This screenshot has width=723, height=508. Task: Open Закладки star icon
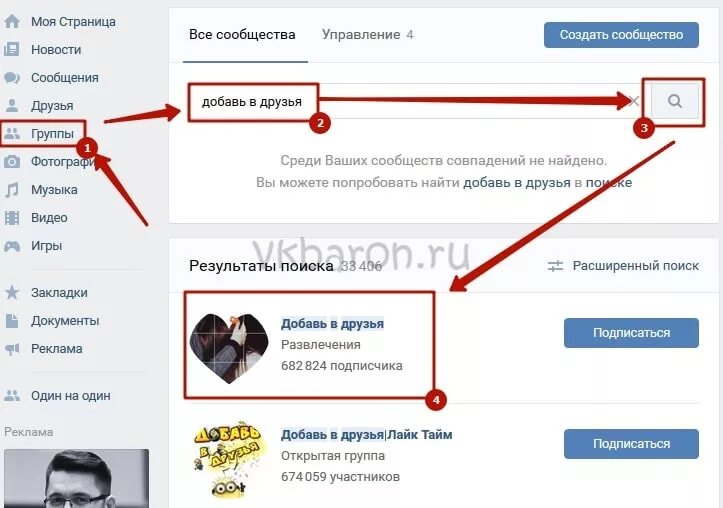12,292
